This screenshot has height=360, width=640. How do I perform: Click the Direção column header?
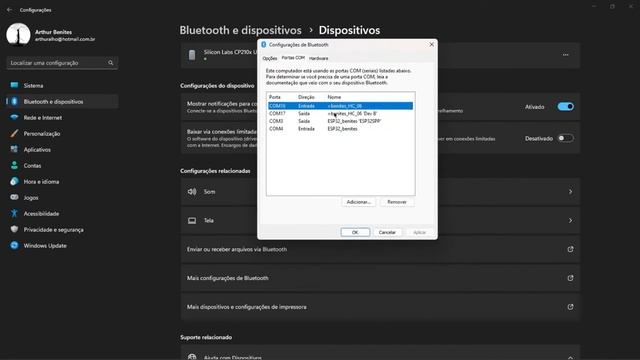306,97
